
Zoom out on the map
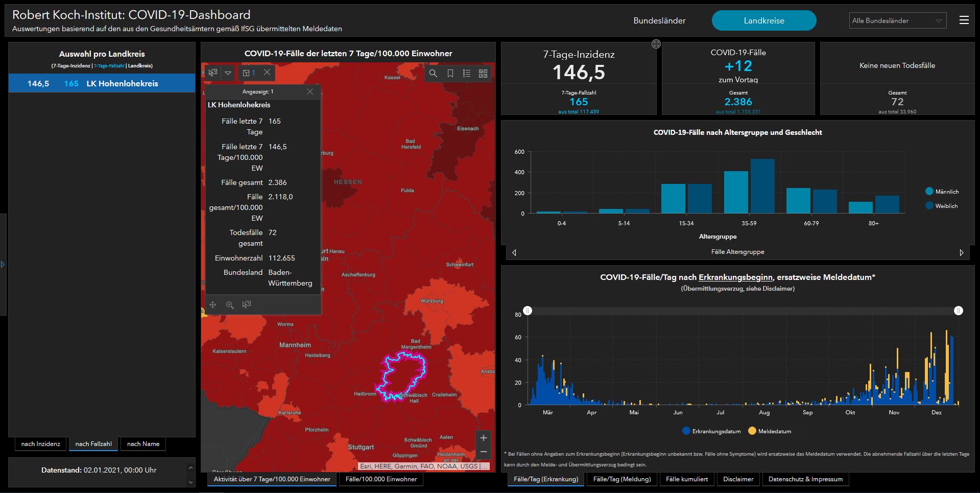[483, 452]
